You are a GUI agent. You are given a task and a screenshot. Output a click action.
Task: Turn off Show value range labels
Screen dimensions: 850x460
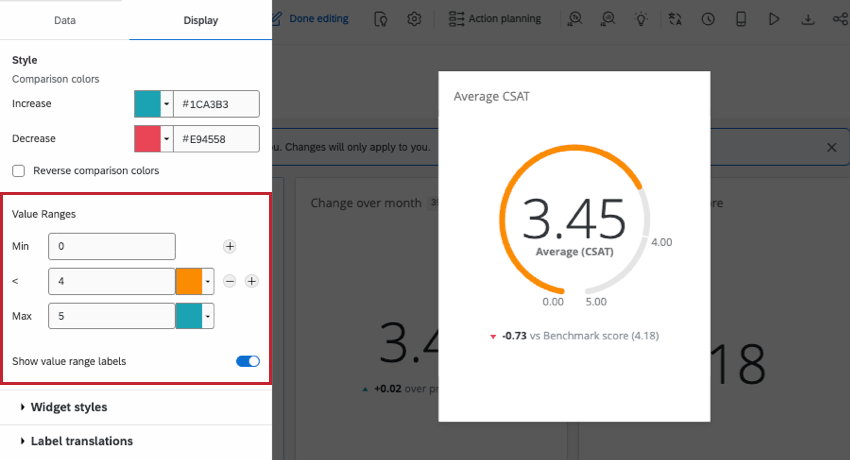click(248, 361)
